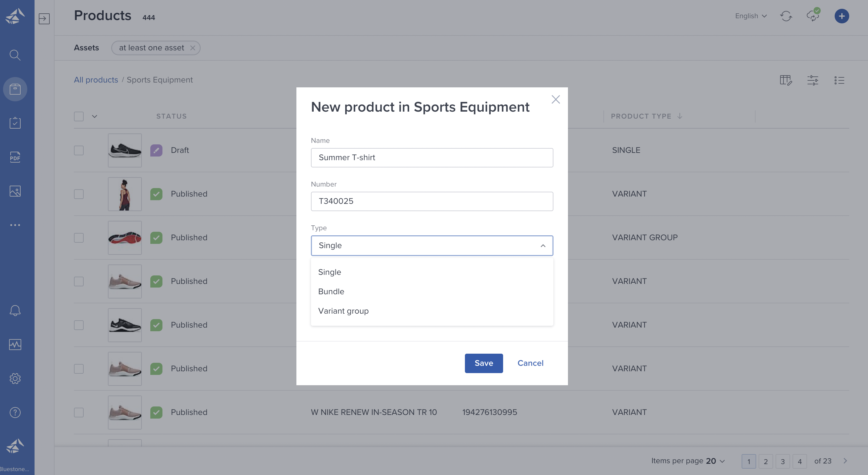The height and width of the screenshot is (475, 868).
Task: Click the 'at least one asset' filter chip
Action: (x=156, y=48)
